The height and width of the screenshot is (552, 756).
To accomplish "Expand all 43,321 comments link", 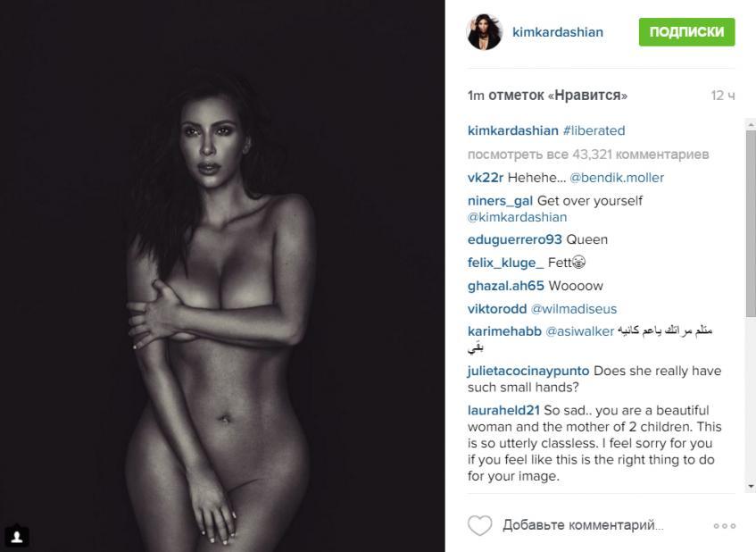I will pyautogui.click(x=587, y=155).
